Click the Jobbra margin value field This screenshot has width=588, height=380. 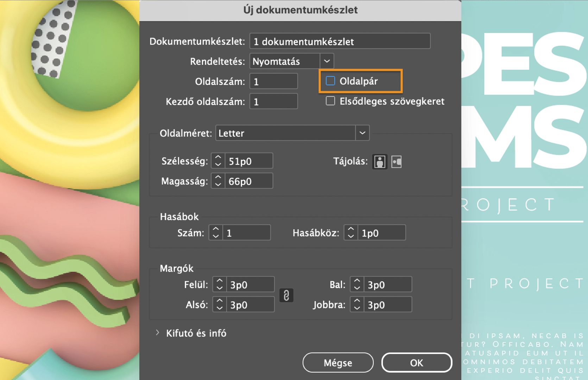coord(388,305)
